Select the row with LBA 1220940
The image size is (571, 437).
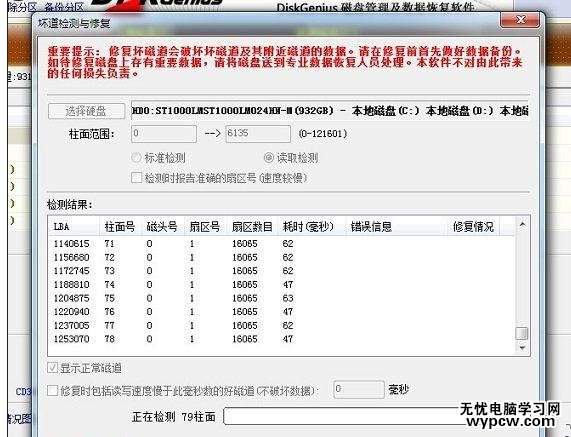coord(281,312)
